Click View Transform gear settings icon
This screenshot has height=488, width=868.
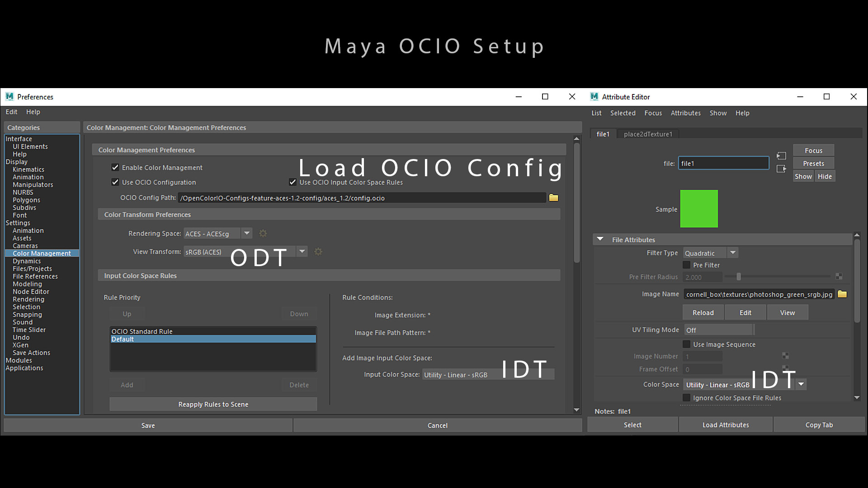[318, 252]
